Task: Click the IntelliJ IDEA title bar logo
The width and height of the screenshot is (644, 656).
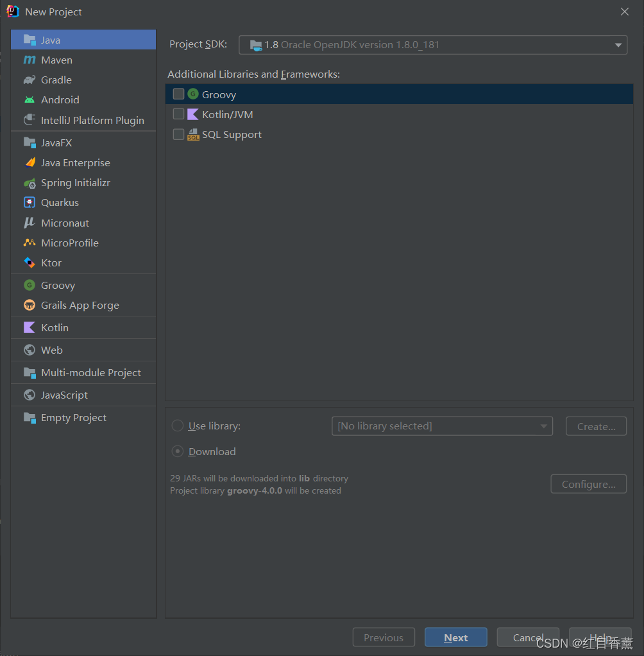Action: click(13, 12)
